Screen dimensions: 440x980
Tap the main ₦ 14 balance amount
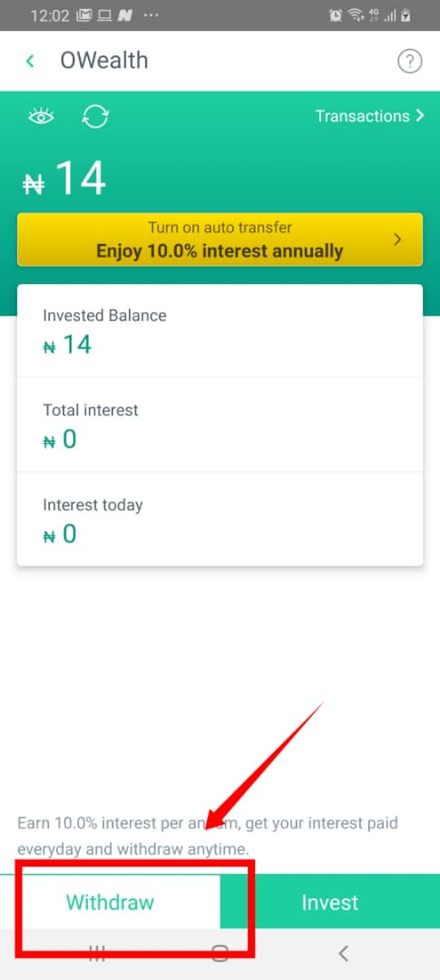pyautogui.click(x=64, y=180)
